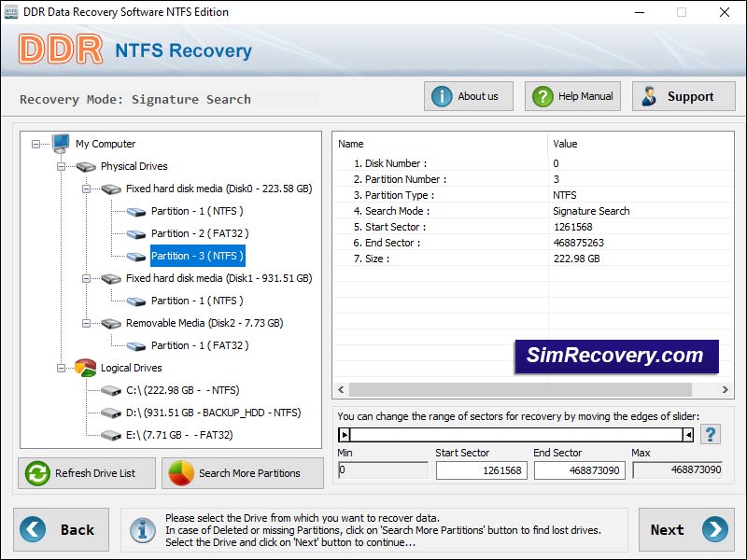This screenshot has height=560, width=747.
Task: Click Disk0 Partition - 1 (NTFS) drive icon
Action: pos(136,212)
